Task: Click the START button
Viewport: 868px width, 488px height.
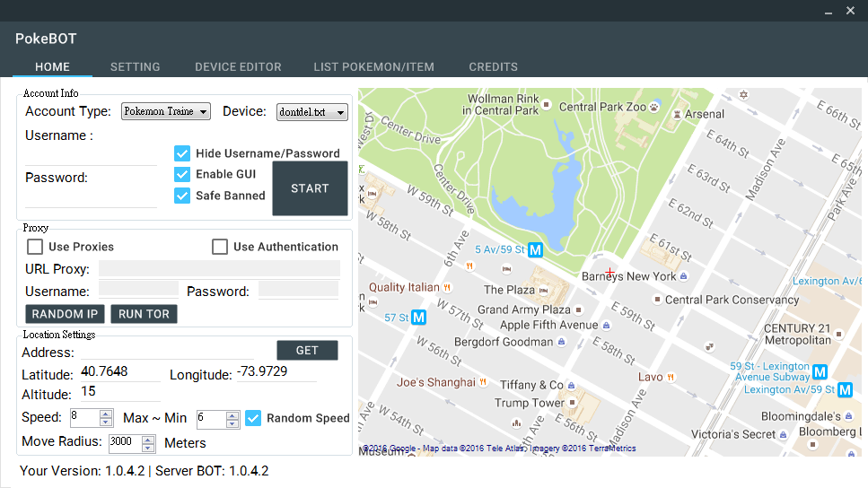Action: point(310,188)
